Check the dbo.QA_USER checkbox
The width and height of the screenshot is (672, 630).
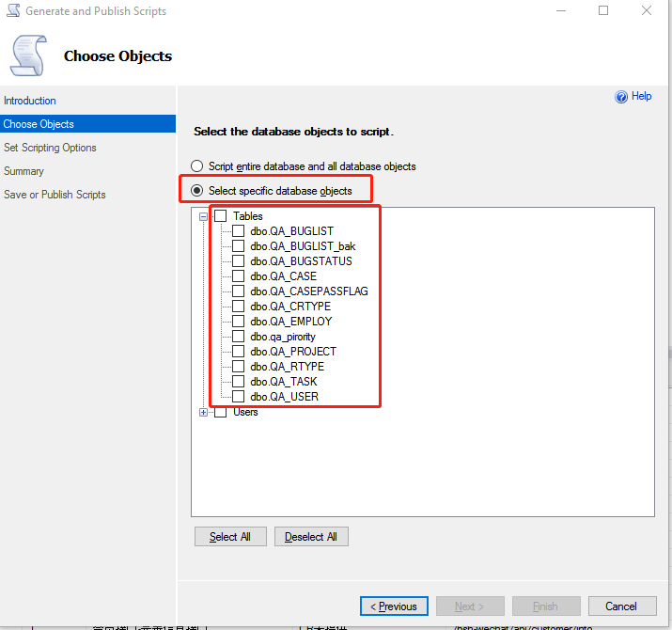pos(239,396)
